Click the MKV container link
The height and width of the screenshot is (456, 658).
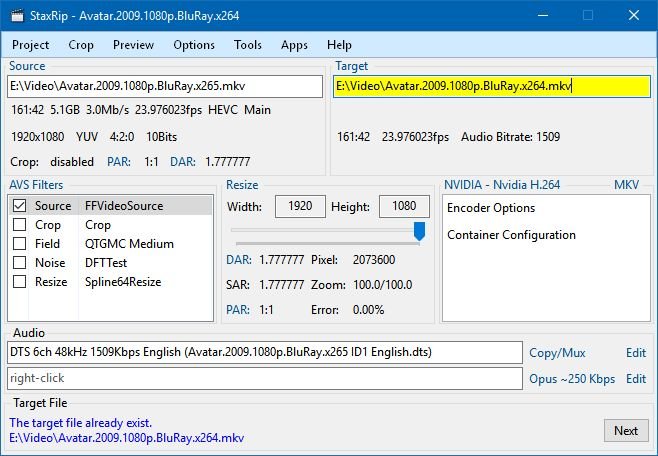click(x=627, y=185)
